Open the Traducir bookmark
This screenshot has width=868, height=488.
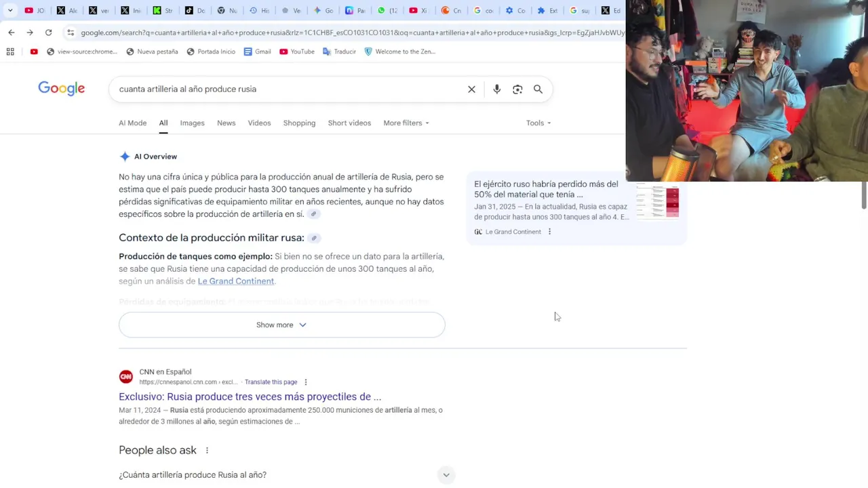339,52
